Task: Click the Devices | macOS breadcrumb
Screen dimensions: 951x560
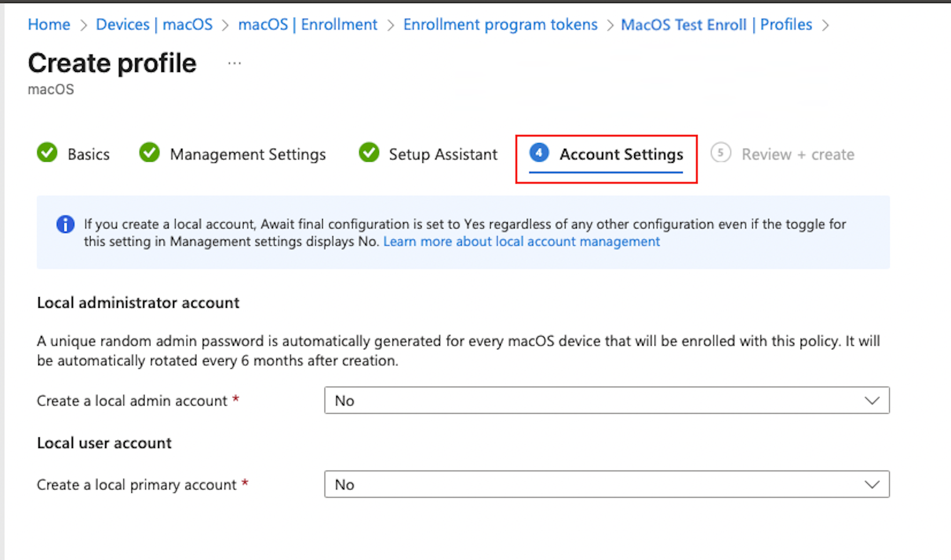Action: click(x=154, y=24)
